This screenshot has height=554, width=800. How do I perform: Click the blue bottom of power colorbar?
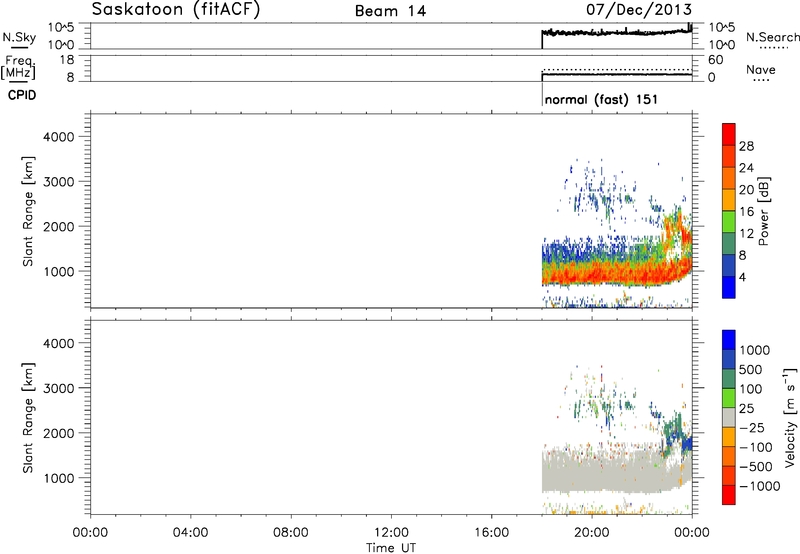pyautogui.click(x=729, y=287)
